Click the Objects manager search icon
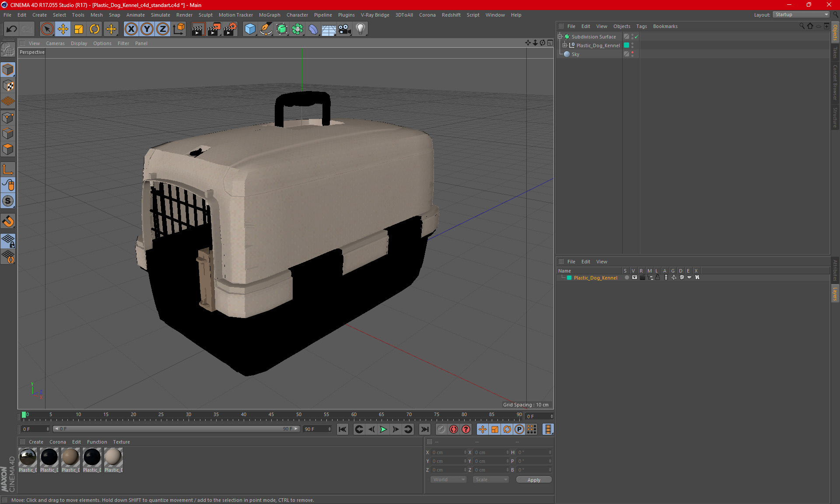Image resolution: width=840 pixels, height=504 pixels. point(802,26)
